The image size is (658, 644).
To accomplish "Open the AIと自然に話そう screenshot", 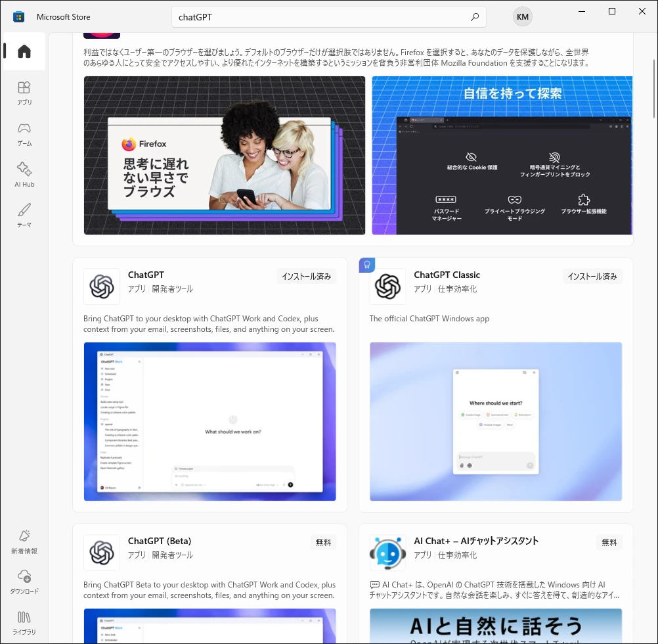I will (x=496, y=626).
